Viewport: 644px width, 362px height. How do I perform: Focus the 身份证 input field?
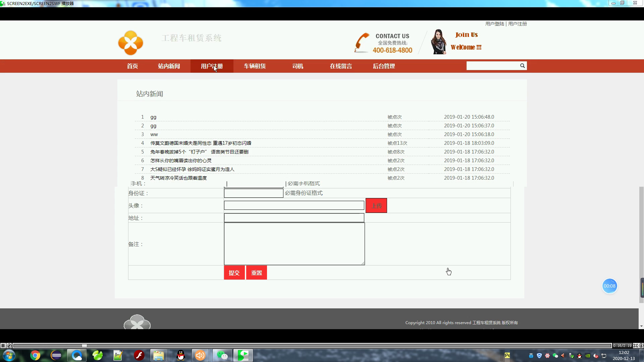pos(254,193)
